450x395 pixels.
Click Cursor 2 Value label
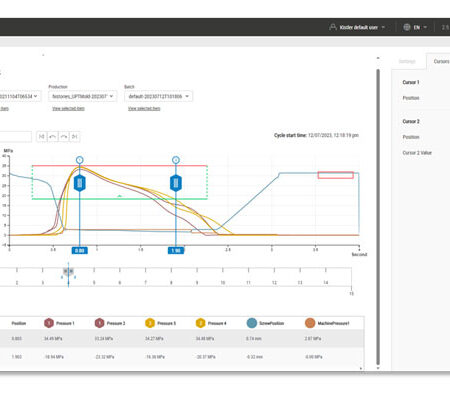[417, 153]
